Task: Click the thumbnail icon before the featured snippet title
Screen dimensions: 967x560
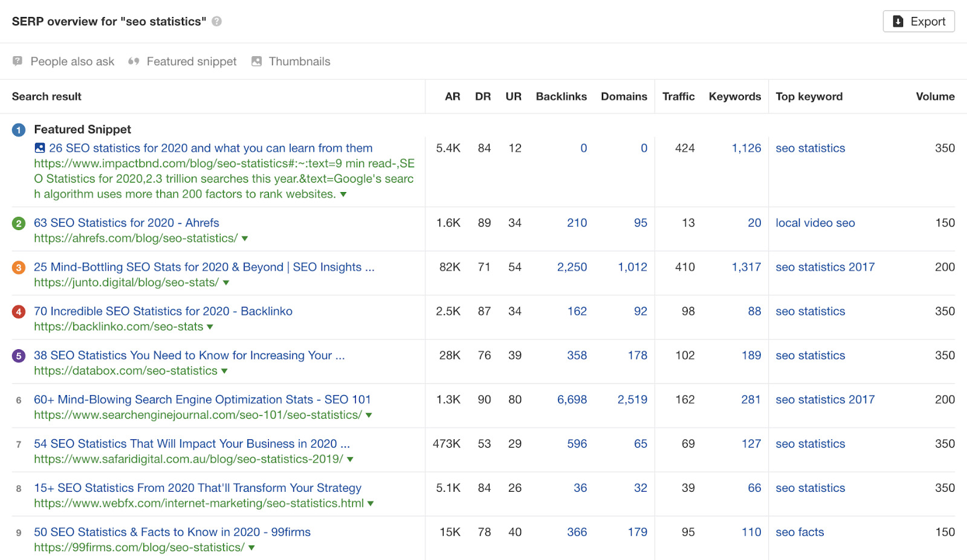Action: (x=39, y=148)
